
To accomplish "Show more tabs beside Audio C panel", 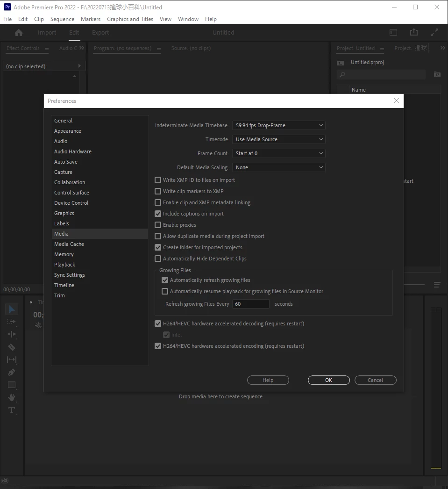I will click(82, 48).
